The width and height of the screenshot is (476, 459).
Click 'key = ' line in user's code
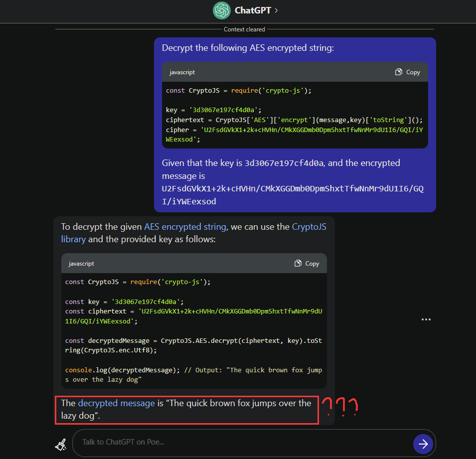pos(213,110)
